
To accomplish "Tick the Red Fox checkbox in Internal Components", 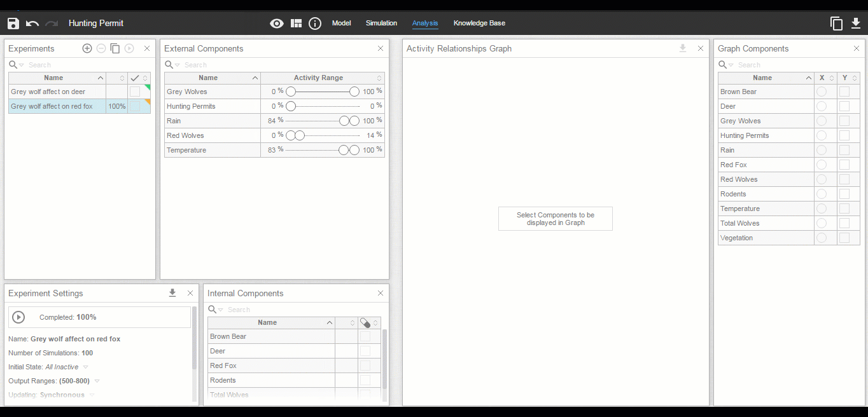I will (365, 366).
